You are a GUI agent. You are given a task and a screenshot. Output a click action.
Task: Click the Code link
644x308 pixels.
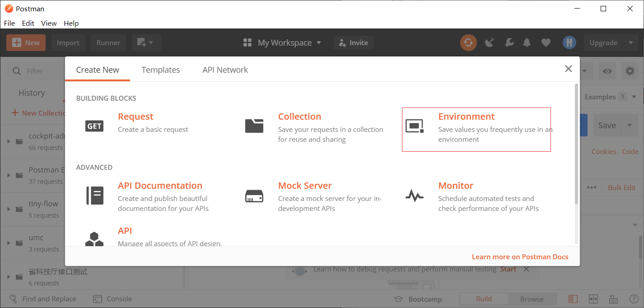(630, 152)
